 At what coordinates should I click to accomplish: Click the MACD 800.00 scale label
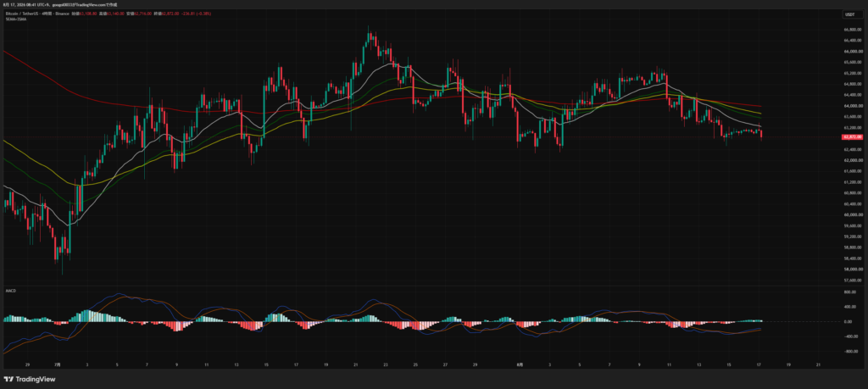[x=849, y=292]
